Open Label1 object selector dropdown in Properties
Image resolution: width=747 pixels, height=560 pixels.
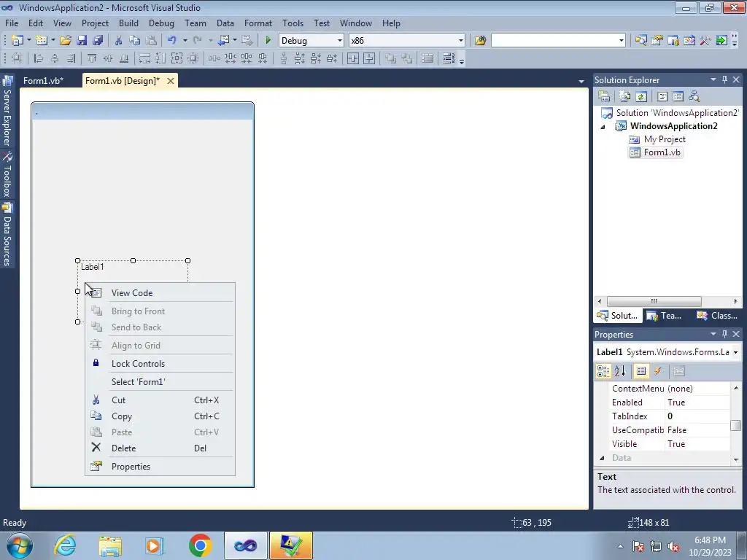pos(735,352)
